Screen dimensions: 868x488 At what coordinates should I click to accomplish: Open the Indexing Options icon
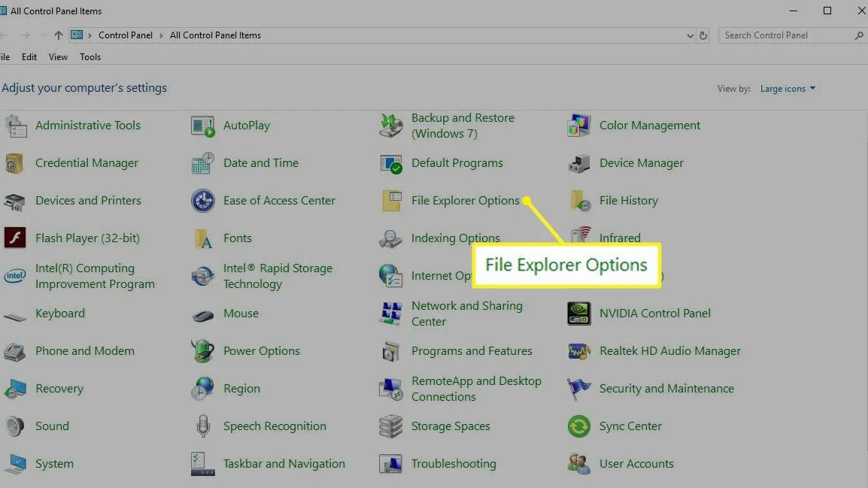pos(390,238)
